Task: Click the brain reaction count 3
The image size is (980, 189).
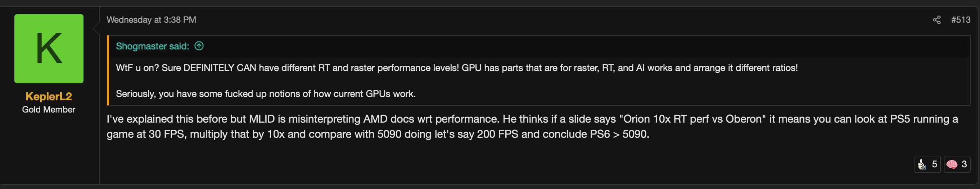Action: [x=964, y=164]
